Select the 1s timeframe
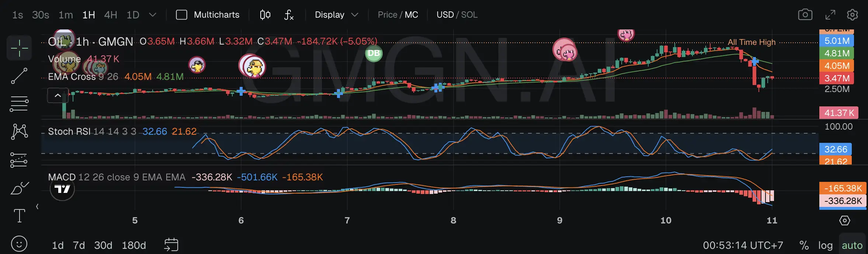 17,15
